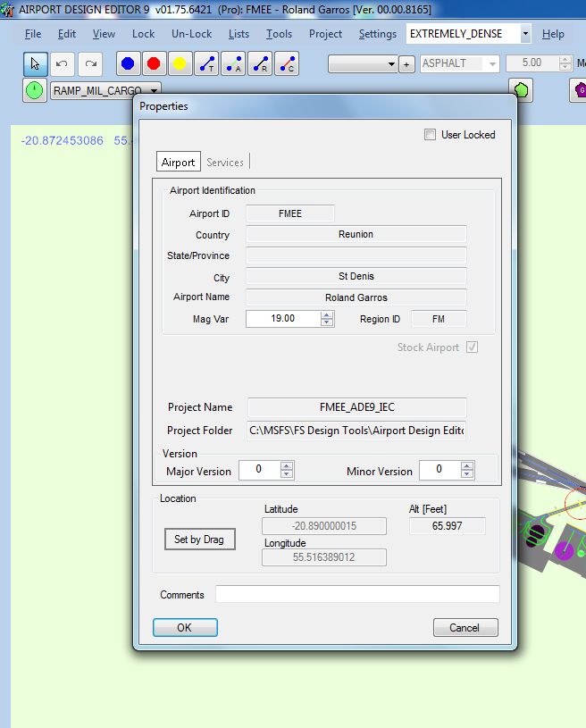Open the Tools menu

coord(279,34)
